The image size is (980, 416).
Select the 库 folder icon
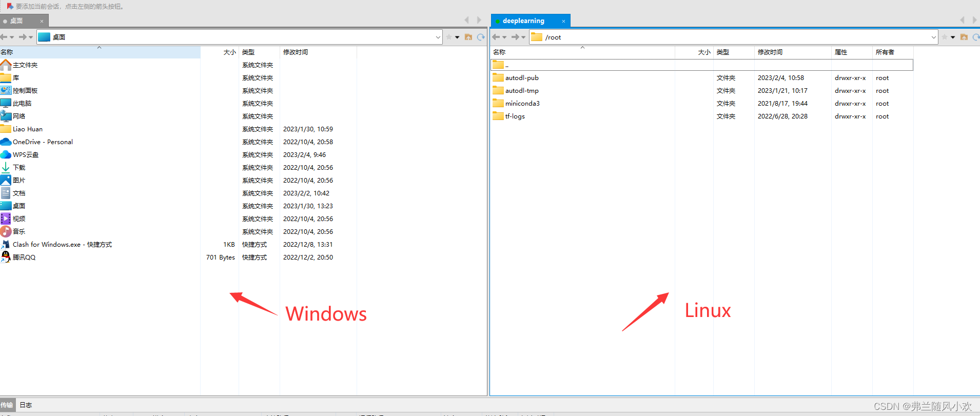point(6,77)
